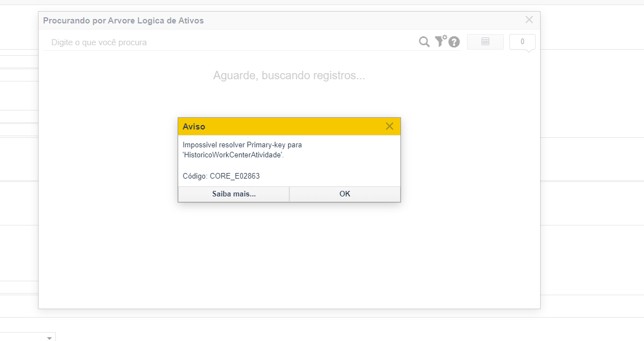Focus the 'Digite o que você procura' search box

pyautogui.click(x=223, y=42)
